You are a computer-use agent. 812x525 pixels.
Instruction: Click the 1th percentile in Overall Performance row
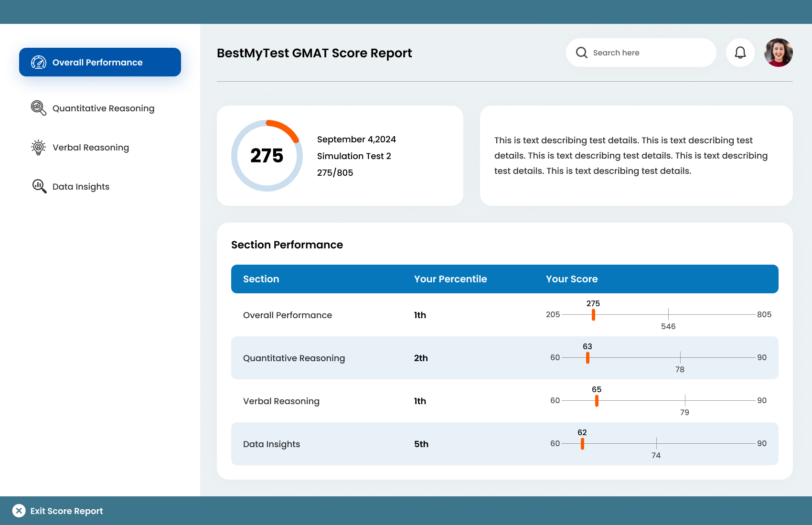[420, 315]
